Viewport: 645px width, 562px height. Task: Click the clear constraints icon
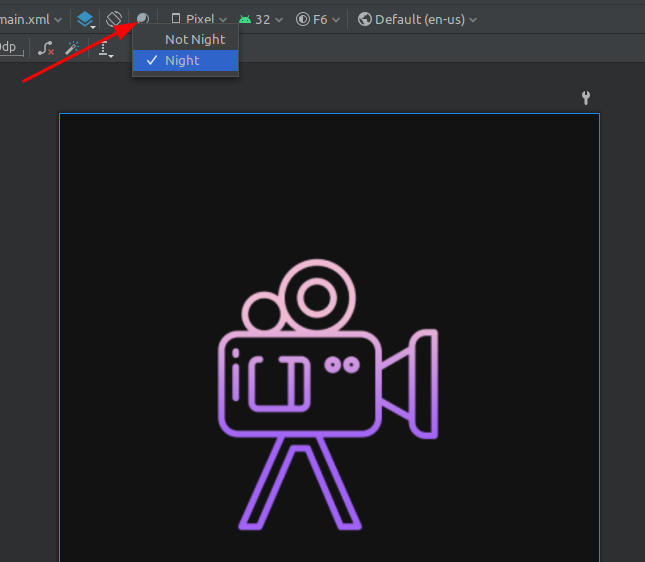pyautogui.click(x=46, y=48)
